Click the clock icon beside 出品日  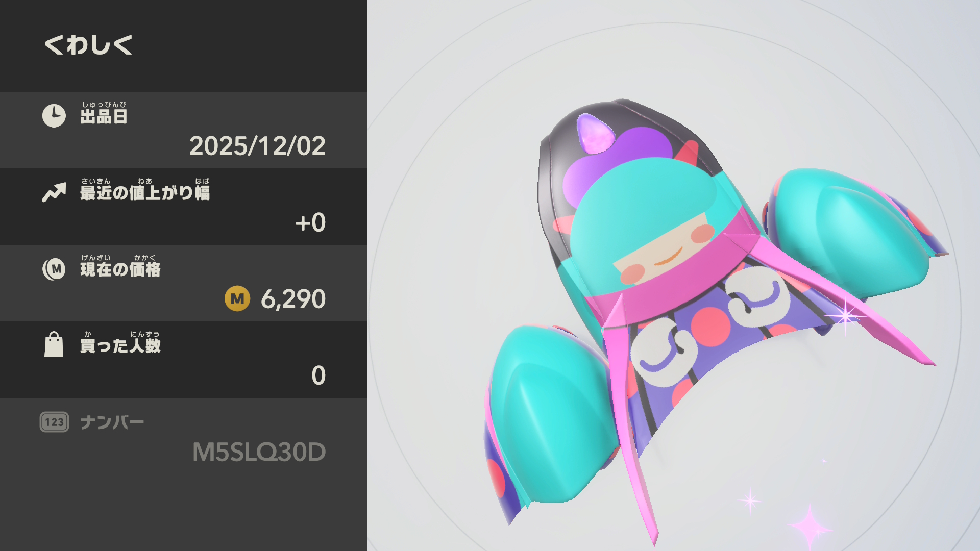[x=54, y=116]
